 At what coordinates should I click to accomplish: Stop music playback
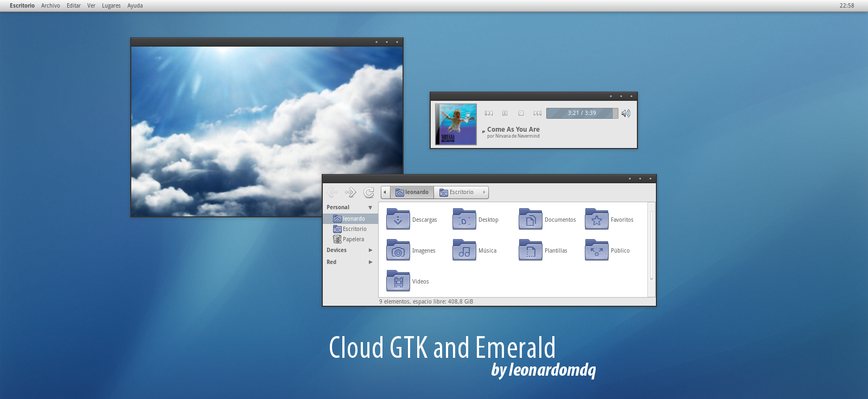[521, 113]
